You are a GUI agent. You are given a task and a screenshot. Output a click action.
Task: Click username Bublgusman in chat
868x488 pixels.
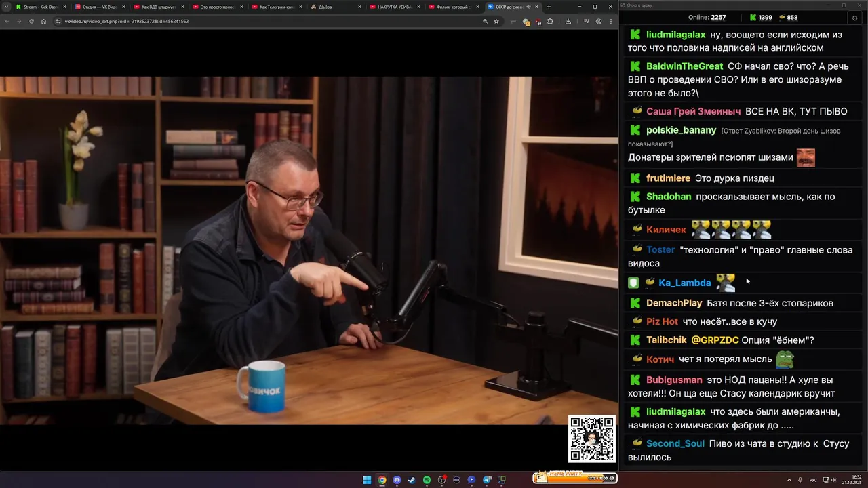click(x=674, y=380)
